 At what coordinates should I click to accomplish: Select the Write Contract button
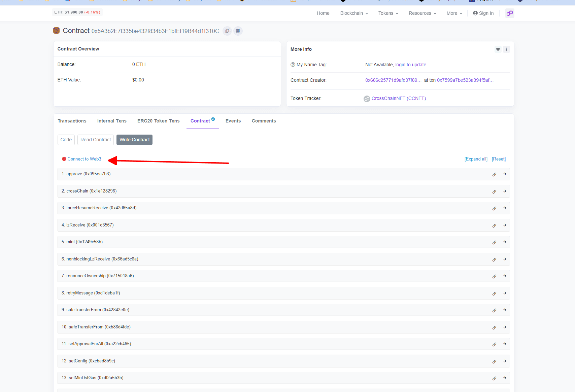tap(135, 140)
